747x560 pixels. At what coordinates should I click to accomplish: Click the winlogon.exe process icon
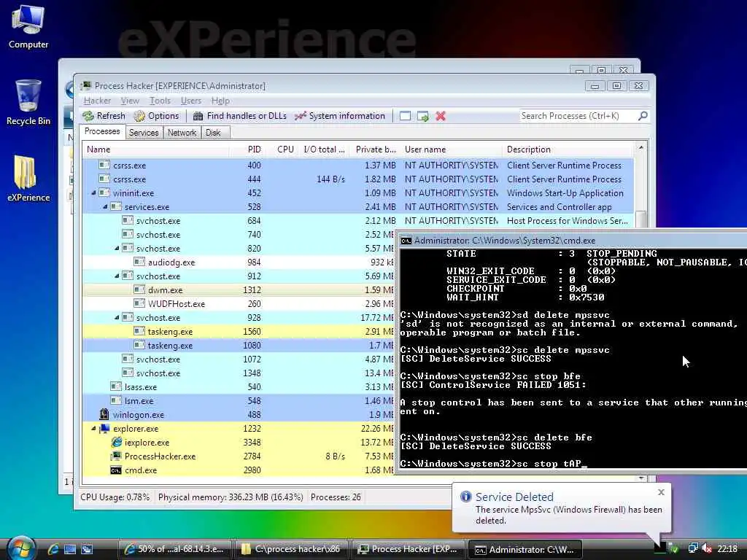104,415
